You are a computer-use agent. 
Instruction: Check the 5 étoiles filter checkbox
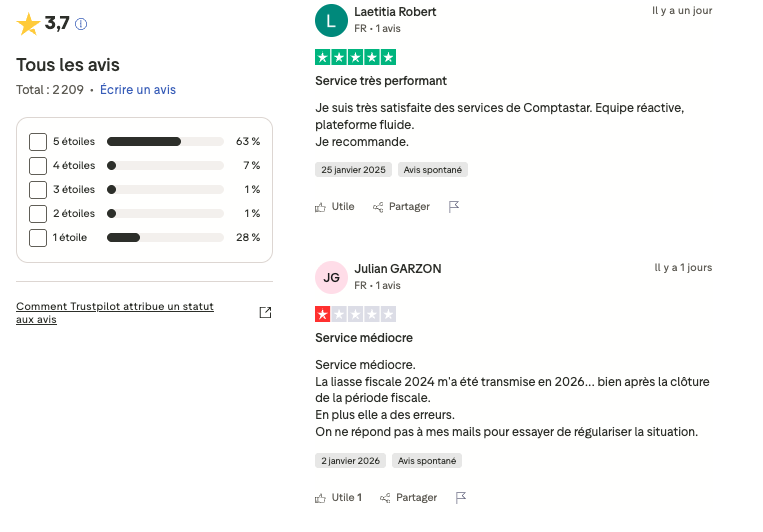click(38, 142)
